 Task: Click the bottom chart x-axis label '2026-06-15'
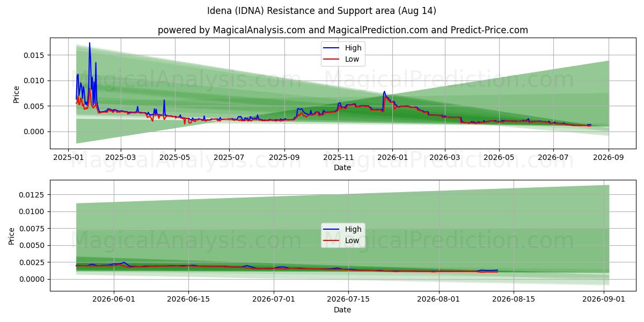pos(188,300)
